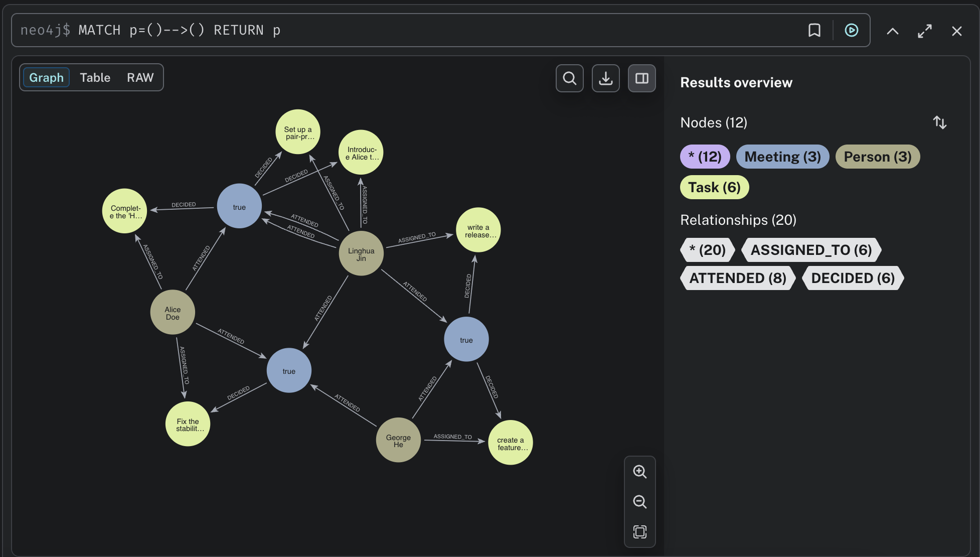Expand the result frame to fullscreen
The height and width of the screenshot is (557, 980).
925,30
